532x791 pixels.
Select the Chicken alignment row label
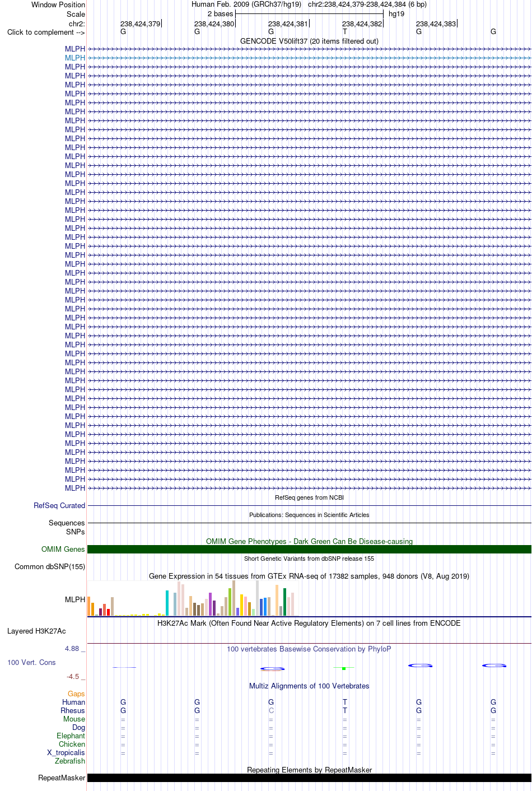[72, 744]
